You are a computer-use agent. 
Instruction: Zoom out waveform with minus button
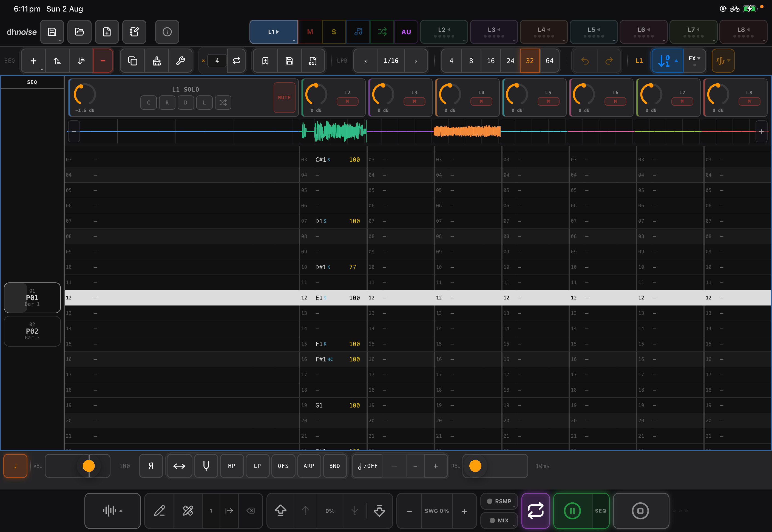(74, 132)
